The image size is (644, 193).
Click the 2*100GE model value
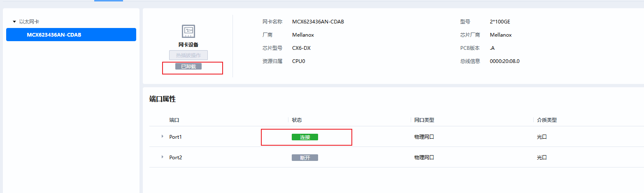click(x=500, y=22)
